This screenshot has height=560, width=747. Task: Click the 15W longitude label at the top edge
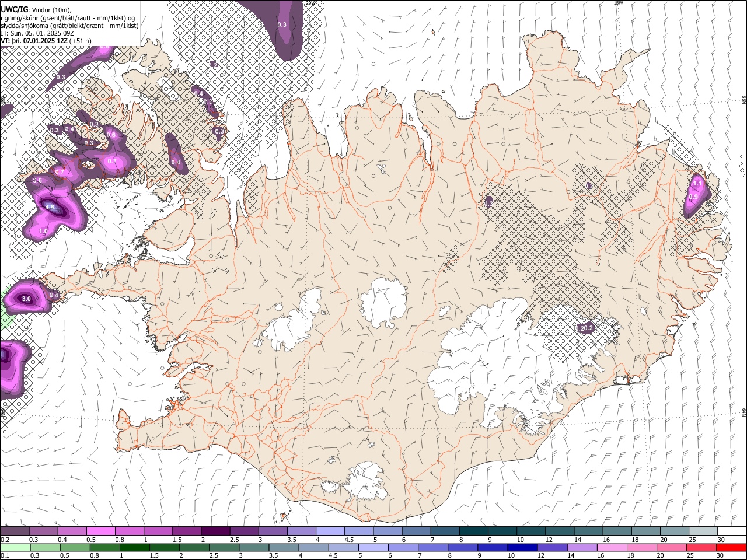pos(618,3)
